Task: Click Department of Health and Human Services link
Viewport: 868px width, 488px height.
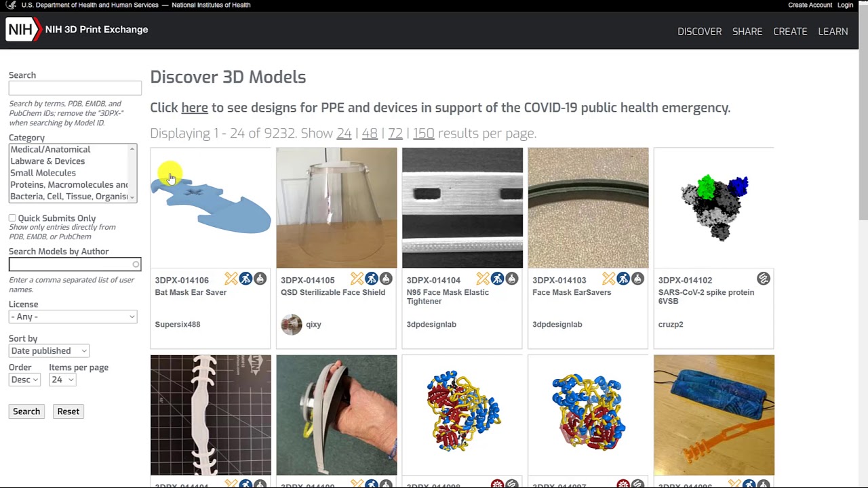Action: tap(90, 5)
